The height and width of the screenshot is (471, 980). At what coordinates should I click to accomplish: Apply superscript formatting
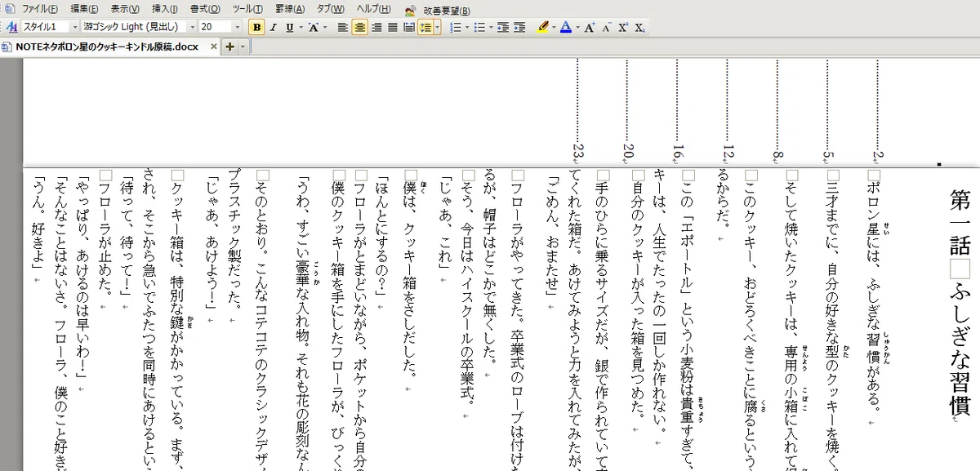coord(623,27)
